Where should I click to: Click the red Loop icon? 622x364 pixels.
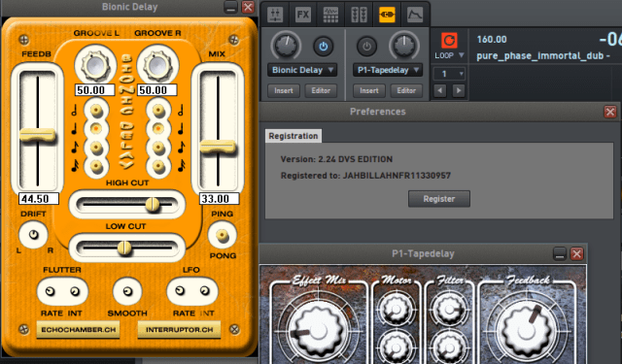(449, 41)
